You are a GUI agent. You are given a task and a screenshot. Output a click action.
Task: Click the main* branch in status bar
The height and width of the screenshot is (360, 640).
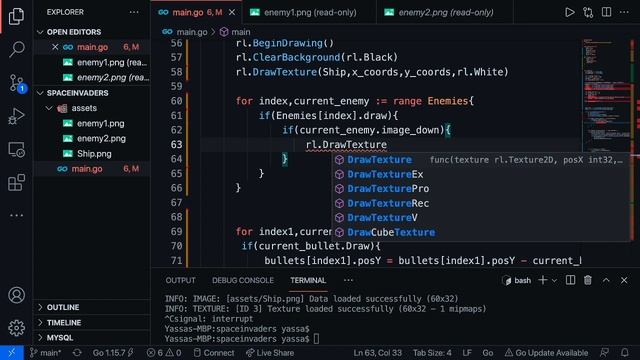point(46,353)
